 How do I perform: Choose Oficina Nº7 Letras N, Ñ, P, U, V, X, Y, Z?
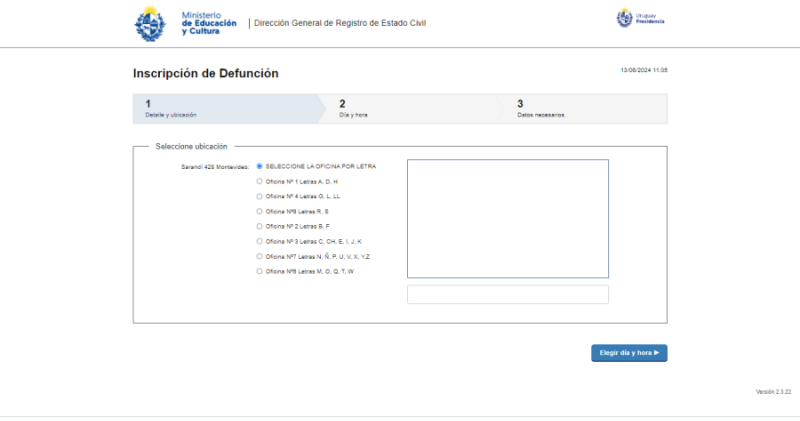click(260, 256)
